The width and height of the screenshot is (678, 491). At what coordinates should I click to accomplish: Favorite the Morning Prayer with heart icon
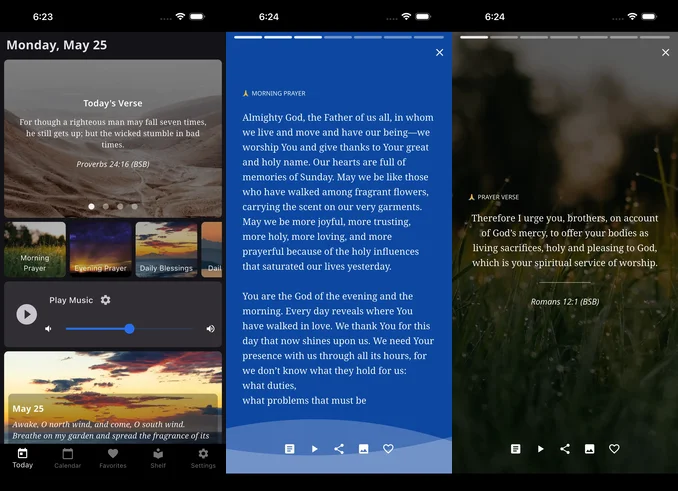(388, 449)
